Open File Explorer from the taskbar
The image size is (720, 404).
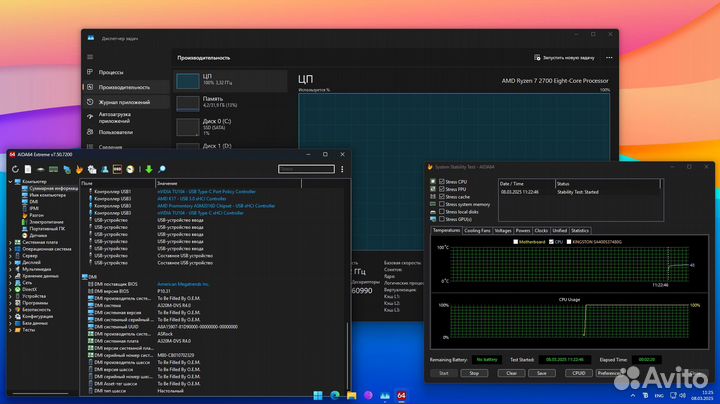tap(351, 395)
